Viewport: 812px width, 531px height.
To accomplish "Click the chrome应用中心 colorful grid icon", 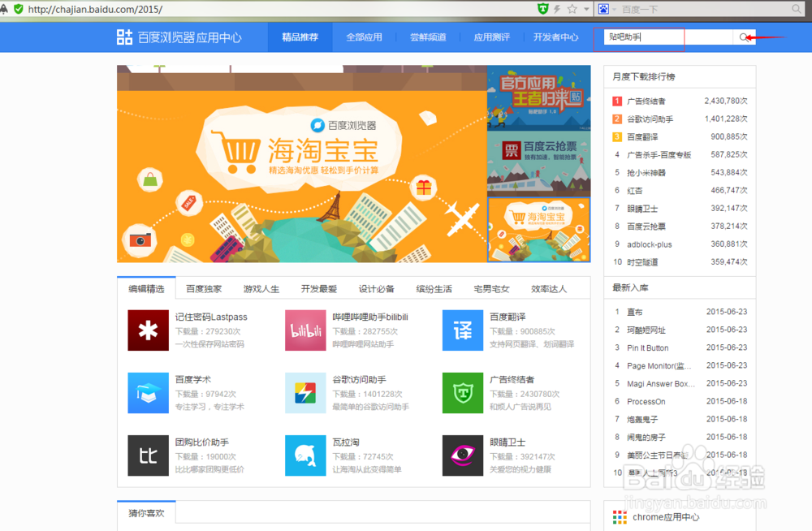I will (x=620, y=517).
